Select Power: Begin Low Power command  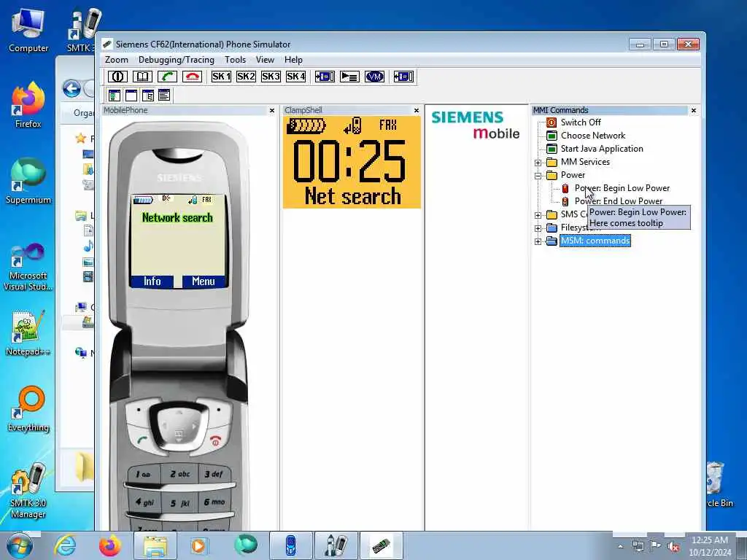tap(622, 188)
